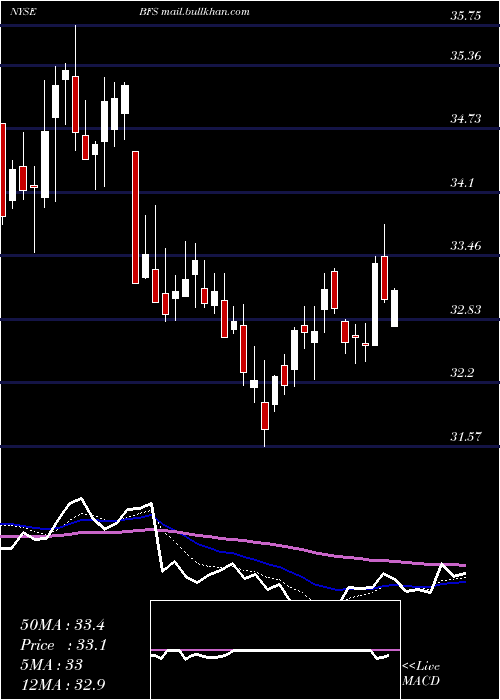The height and width of the screenshot is (700, 500).
Task: Click the 35.75 price level label
Action: [466, 16]
